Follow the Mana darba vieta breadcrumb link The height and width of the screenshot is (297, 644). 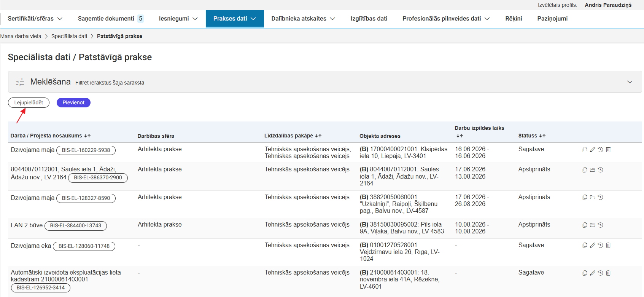(x=21, y=36)
